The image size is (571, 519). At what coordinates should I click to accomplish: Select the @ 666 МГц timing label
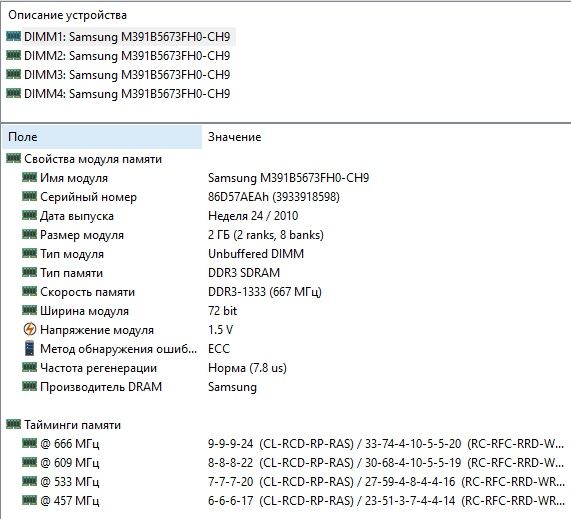pyautogui.click(x=70, y=444)
